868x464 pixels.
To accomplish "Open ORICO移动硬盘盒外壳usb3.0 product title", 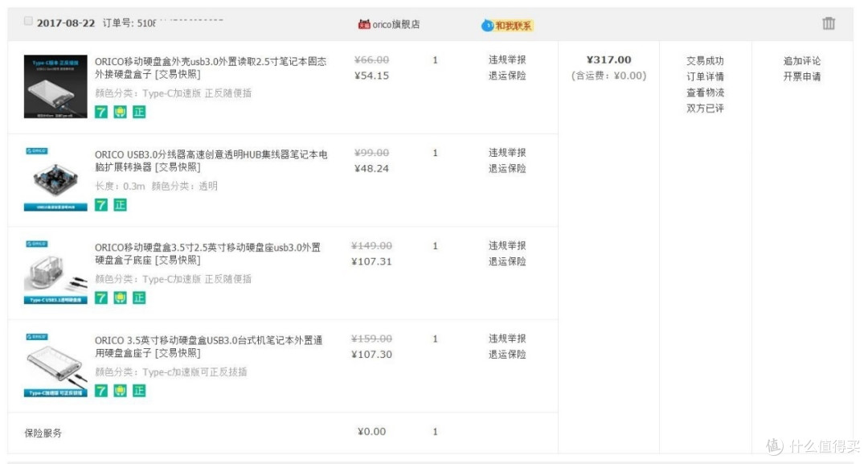I will 211,68.
